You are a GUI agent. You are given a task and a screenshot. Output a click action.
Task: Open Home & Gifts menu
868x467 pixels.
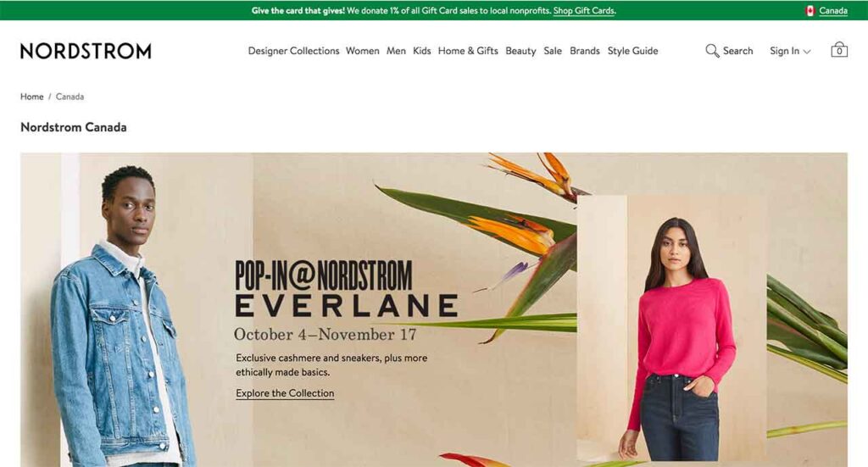coord(468,51)
